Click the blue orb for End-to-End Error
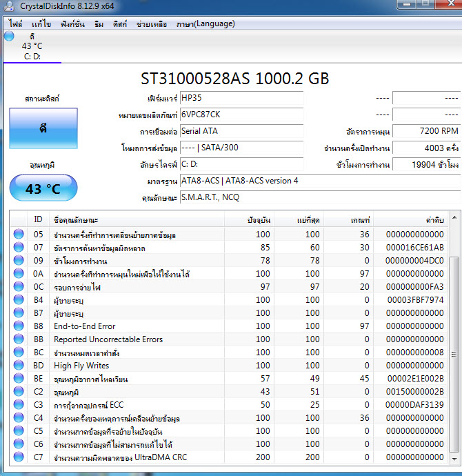Image resolution: width=462 pixels, height=476 pixels. (x=19, y=326)
